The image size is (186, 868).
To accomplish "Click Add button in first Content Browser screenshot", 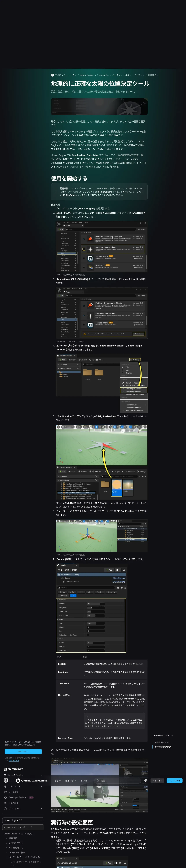I will tap(62, 360).
